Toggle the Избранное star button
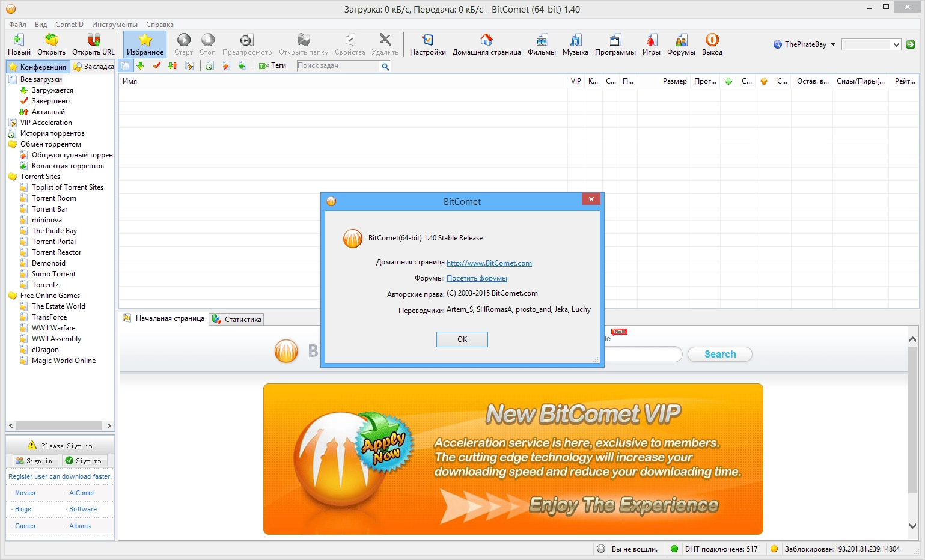The image size is (925, 560). [145, 44]
